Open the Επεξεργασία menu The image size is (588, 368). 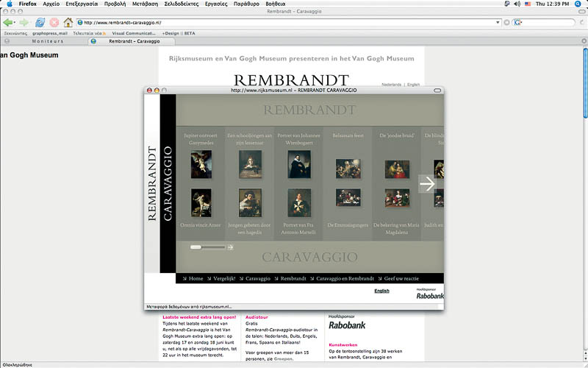click(82, 4)
